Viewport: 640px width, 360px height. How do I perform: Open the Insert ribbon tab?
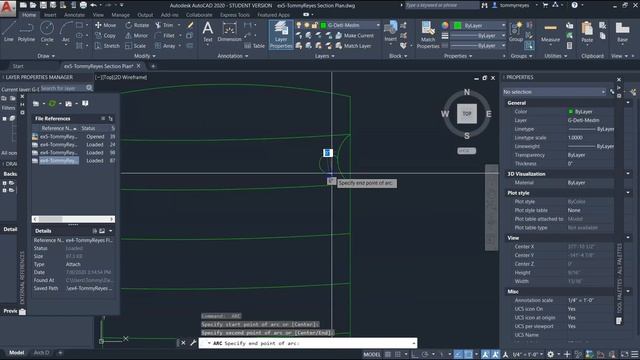[x=50, y=15]
